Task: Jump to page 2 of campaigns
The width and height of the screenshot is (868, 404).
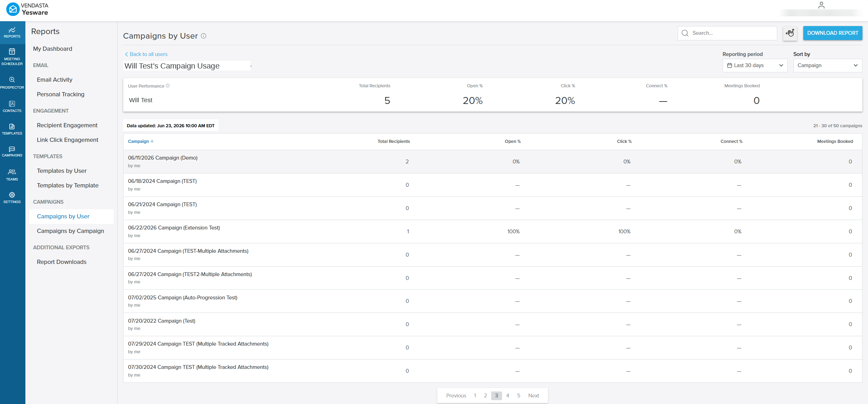Action: (485, 396)
